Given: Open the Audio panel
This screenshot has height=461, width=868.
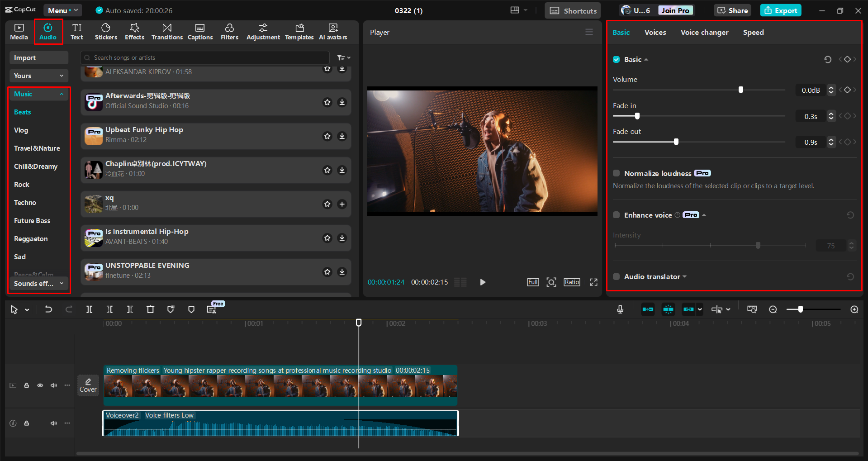Looking at the screenshot, I should [48, 31].
